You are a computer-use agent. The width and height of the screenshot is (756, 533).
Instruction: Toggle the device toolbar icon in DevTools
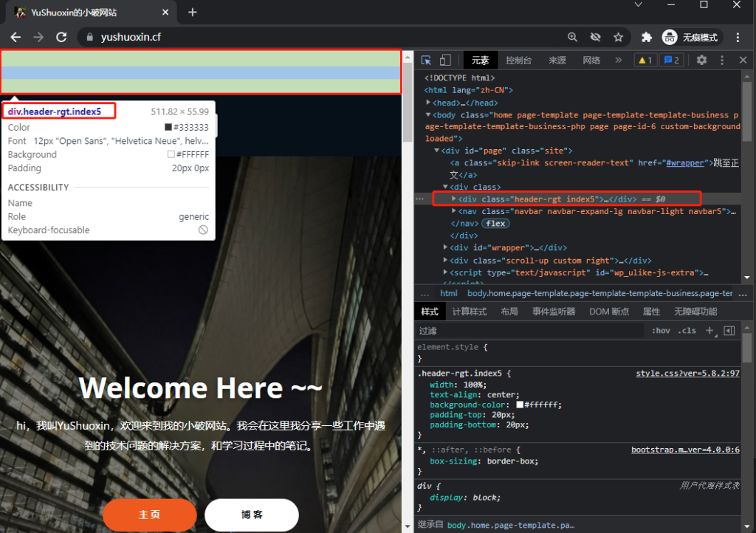445,61
